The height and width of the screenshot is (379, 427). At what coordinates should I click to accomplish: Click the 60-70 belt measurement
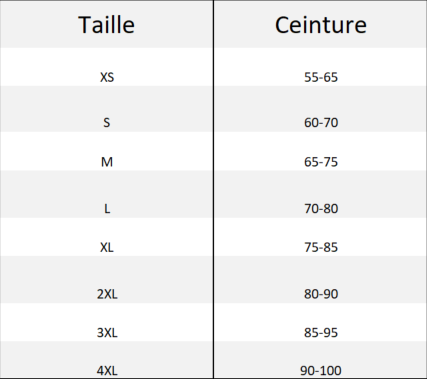pyautogui.click(x=321, y=123)
